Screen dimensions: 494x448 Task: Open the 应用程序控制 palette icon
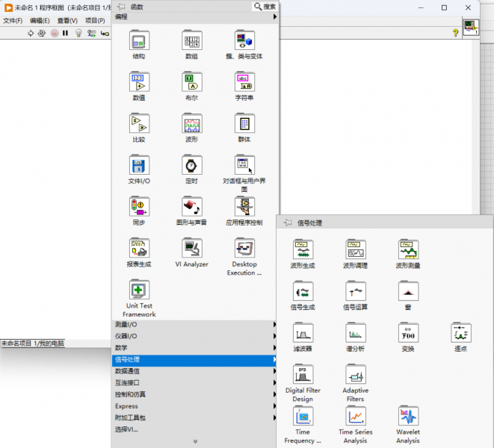click(x=244, y=207)
